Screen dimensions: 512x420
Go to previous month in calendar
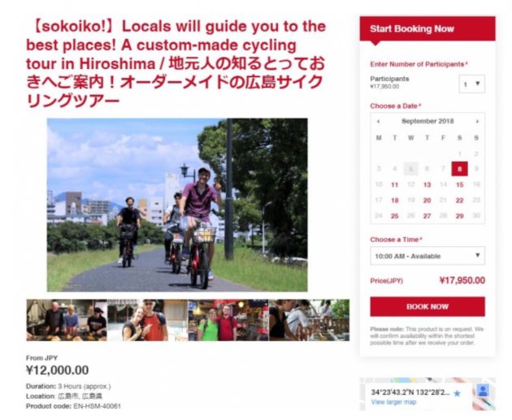(x=378, y=121)
